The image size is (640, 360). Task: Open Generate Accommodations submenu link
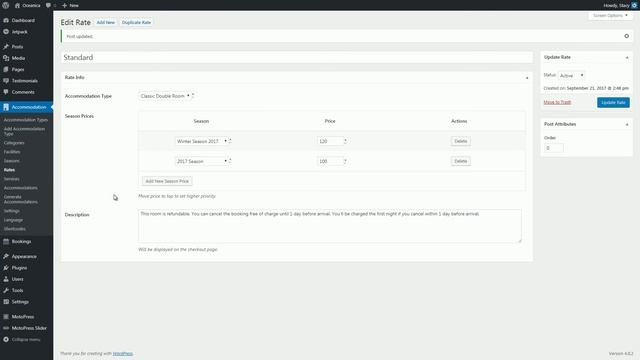20,199
